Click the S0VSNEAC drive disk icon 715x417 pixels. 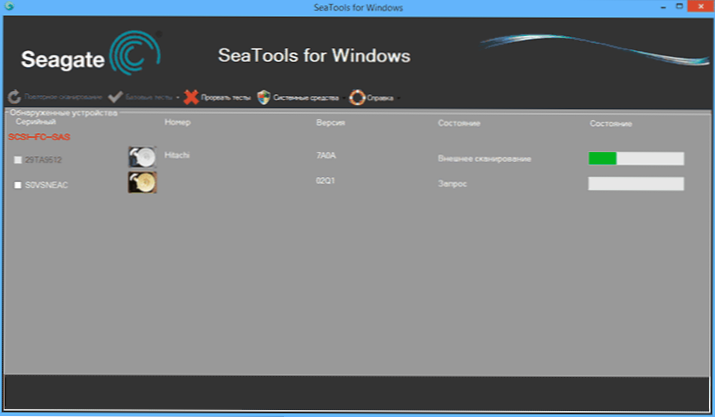142,182
